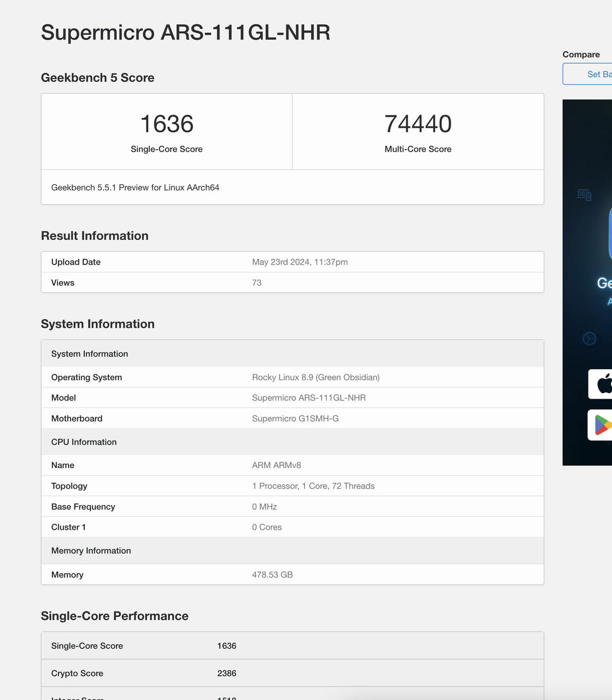This screenshot has width=612, height=700.
Task: Click the page title Supermicro ARS-111GL-NHR
Action: point(185,32)
